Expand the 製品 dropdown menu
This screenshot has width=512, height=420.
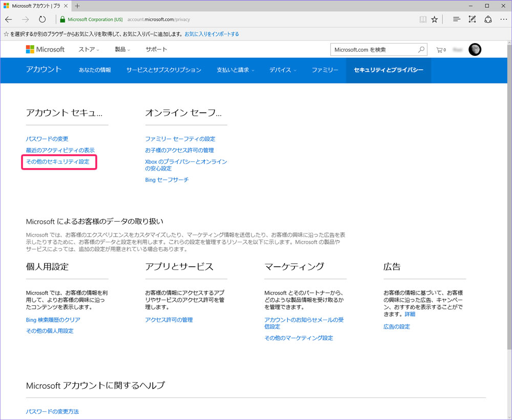122,49
